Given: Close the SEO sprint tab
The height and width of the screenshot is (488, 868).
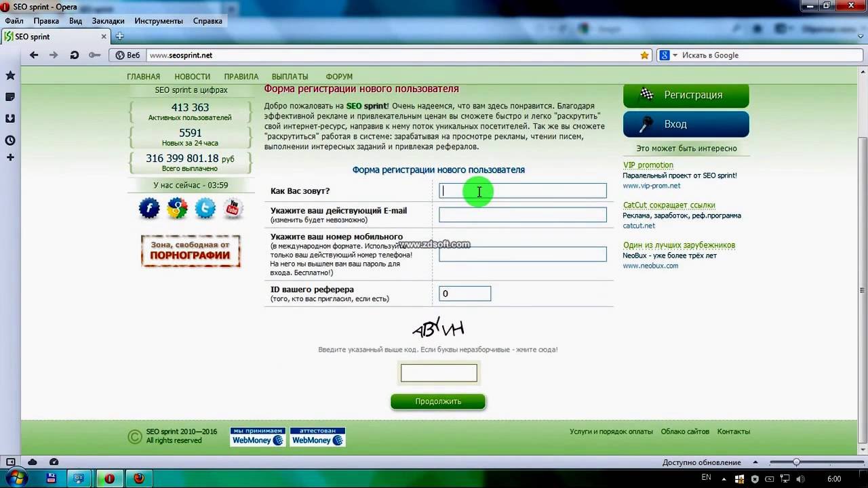Looking at the screenshot, I should tap(104, 37).
